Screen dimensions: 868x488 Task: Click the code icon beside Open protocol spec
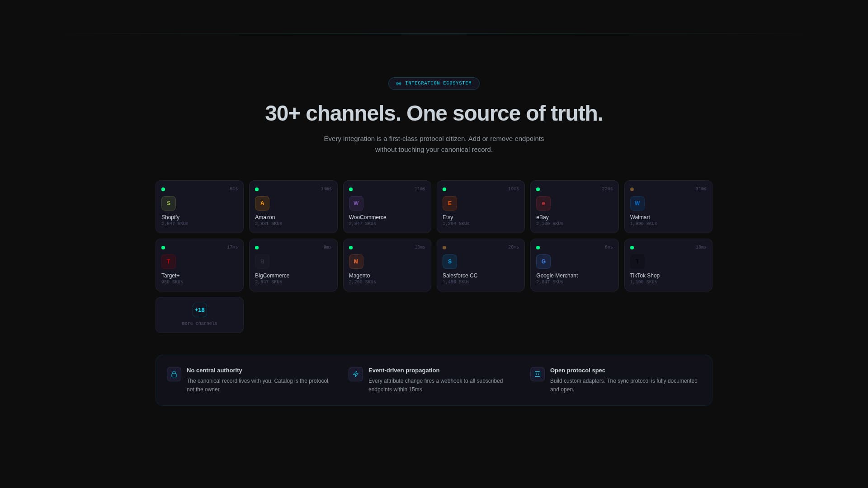[x=538, y=374]
